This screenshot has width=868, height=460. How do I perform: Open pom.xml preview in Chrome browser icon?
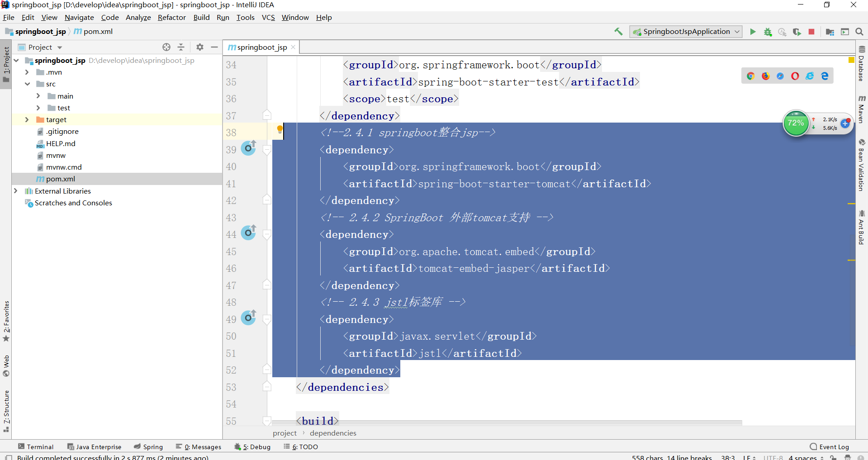point(751,76)
